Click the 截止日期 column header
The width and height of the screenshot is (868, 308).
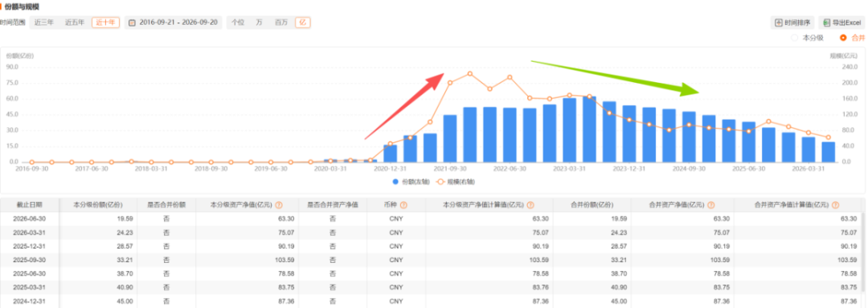click(31, 205)
